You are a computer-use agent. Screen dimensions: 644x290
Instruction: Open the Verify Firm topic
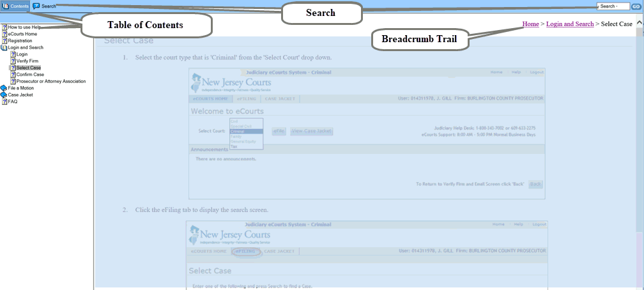[27, 61]
